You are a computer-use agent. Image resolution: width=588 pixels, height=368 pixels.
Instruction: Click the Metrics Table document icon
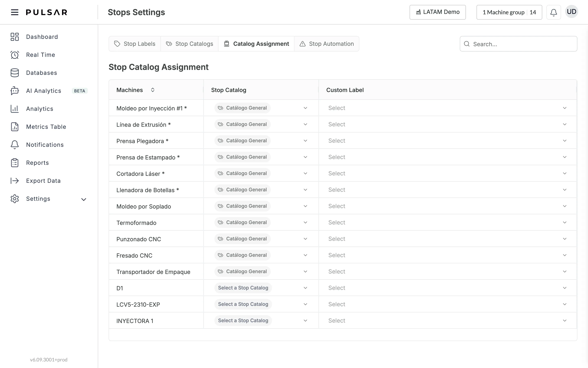[14, 127]
